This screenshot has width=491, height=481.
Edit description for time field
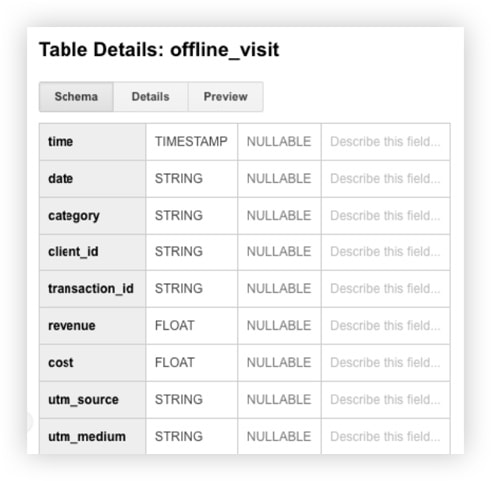[386, 142]
